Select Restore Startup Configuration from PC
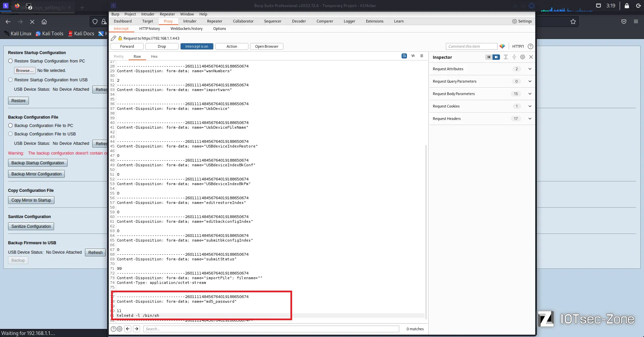This screenshot has height=337, width=644. pos(10,61)
